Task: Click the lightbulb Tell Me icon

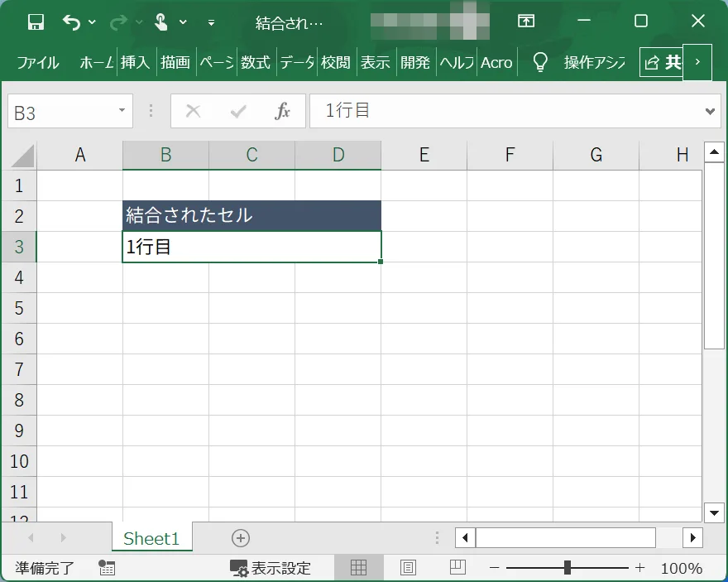Action: click(x=540, y=62)
